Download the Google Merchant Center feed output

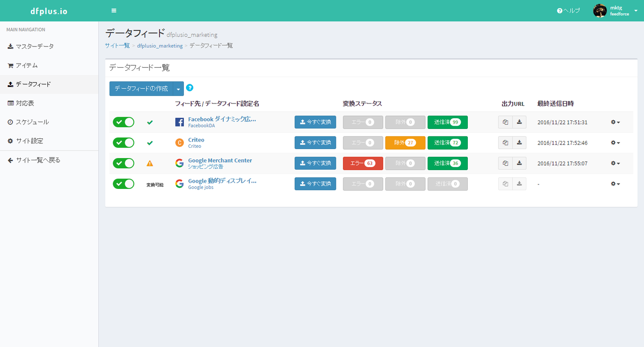click(519, 163)
